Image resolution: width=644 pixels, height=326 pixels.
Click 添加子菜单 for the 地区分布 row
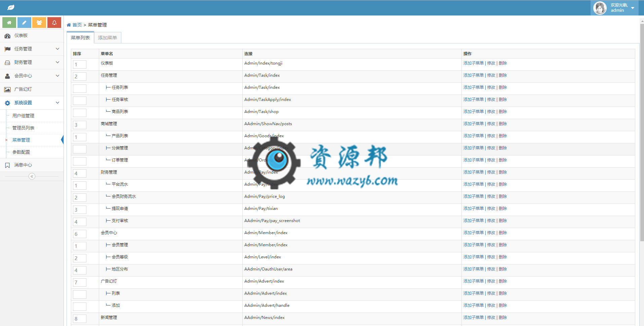click(474, 269)
